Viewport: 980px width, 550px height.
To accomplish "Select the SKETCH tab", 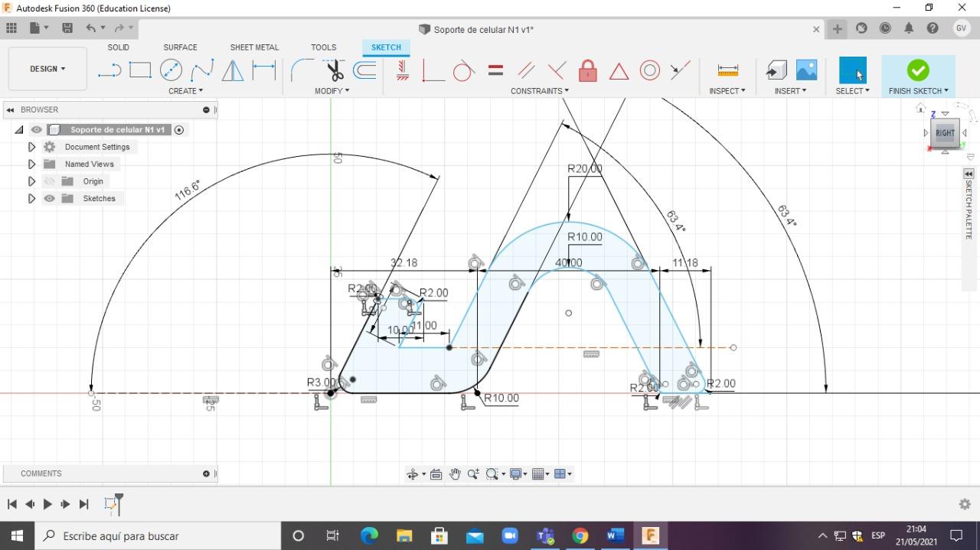I will 386,47.
